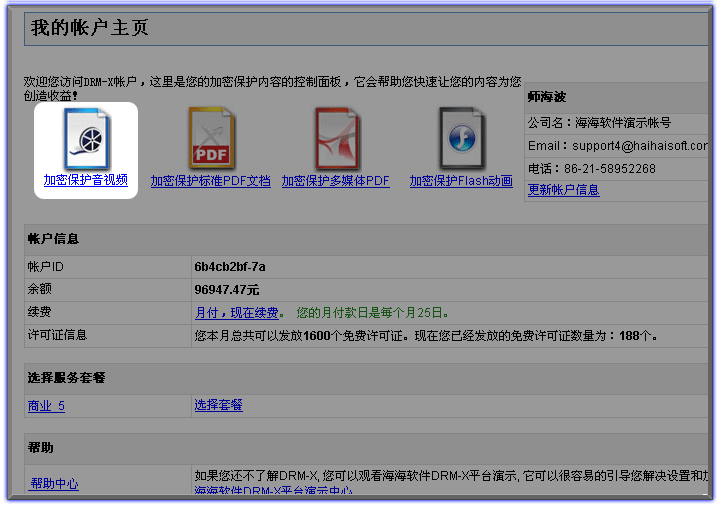
Task: Open the 加密保护多媒体PDF link
Action: tap(336, 181)
